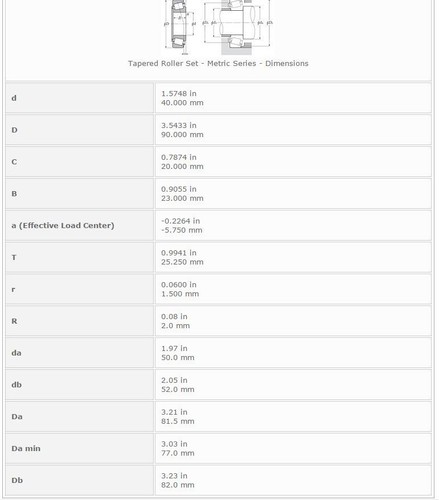Click the 25.250 mm bearing width value

pos(182,262)
